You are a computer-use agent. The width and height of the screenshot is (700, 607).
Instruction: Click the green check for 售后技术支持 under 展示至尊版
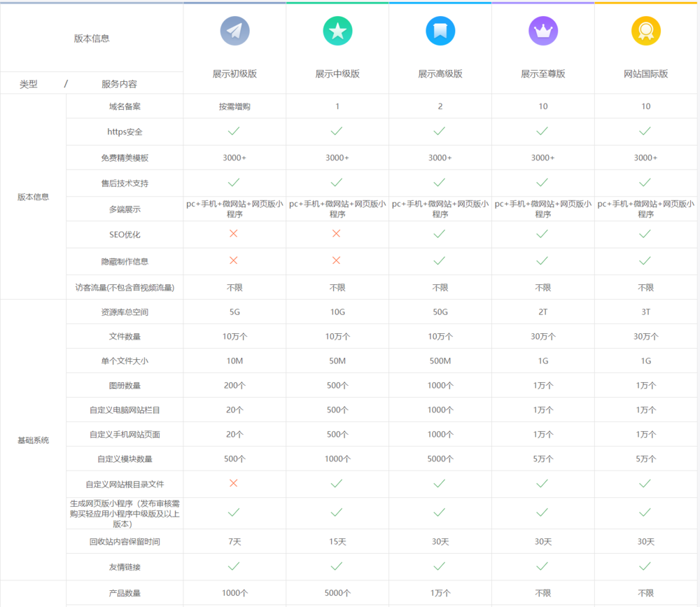542,183
